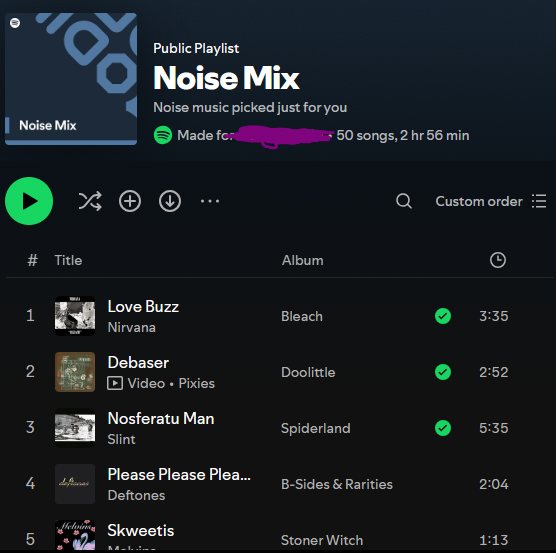Open the Stoner Witch album link
Viewport: 556px width, 553px height.
(322, 540)
